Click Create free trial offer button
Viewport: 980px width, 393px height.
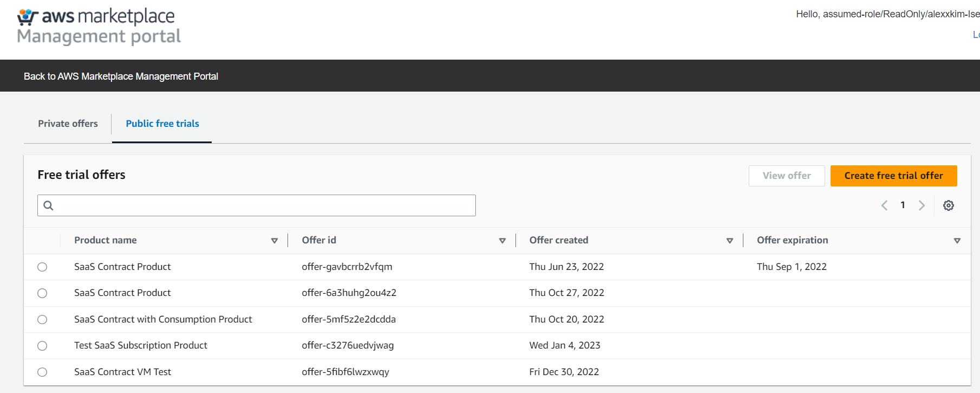click(x=894, y=176)
